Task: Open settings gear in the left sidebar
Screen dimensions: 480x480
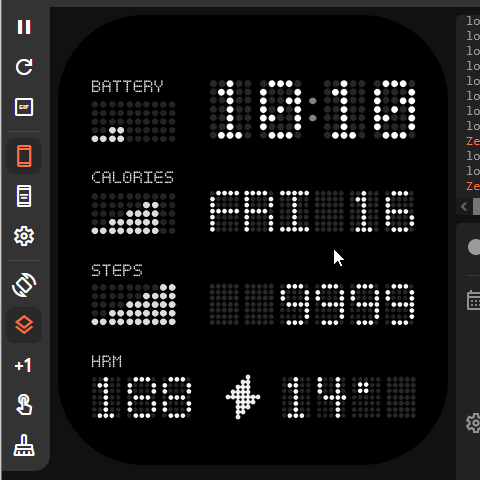Action: pyautogui.click(x=24, y=236)
